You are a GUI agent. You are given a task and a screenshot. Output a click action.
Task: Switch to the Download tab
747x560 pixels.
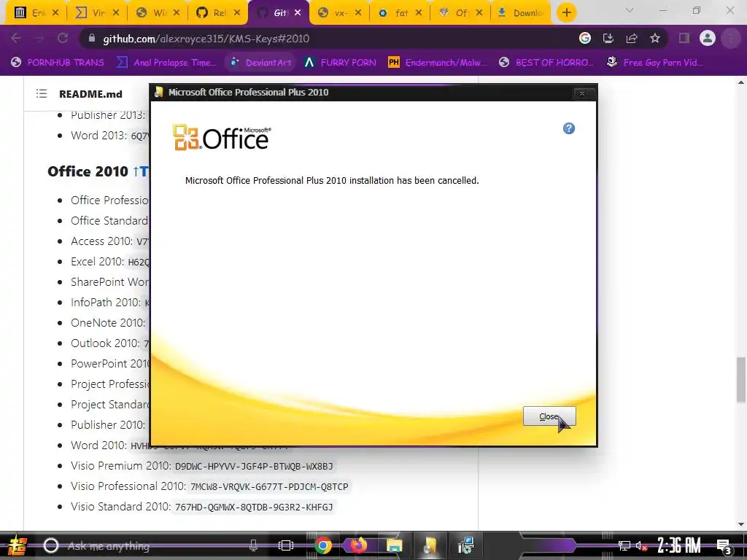(522, 13)
